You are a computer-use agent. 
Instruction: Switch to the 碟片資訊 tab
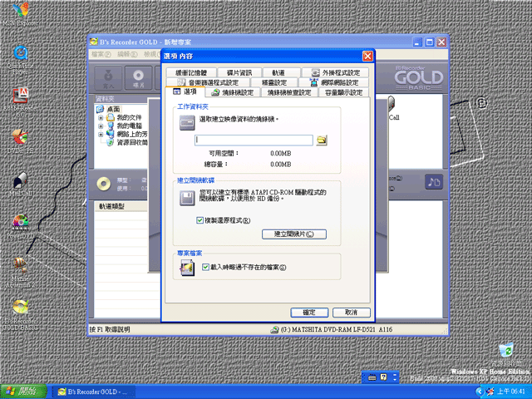tap(239, 72)
